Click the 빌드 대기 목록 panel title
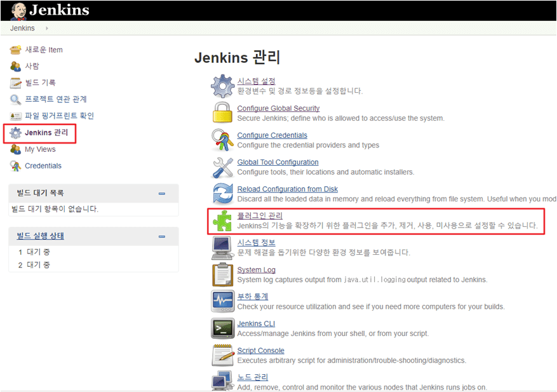The width and height of the screenshot is (557, 392). coord(40,193)
